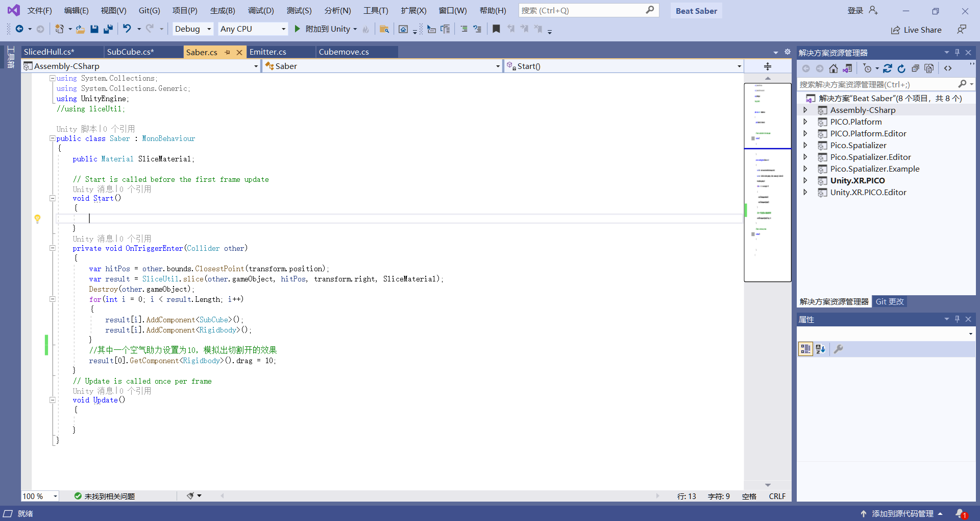
Task: Expand the Unity.XR.PICO project node
Action: click(x=805, y=180)
